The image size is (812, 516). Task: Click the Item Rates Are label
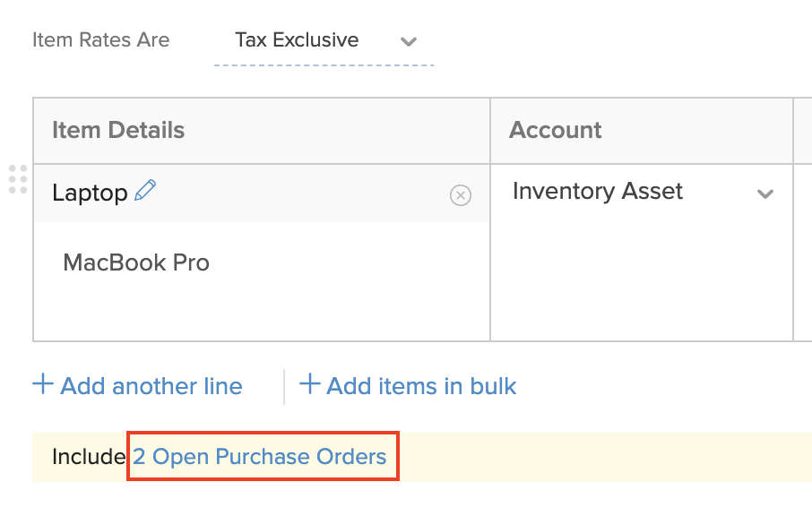[x=100, y=39]
